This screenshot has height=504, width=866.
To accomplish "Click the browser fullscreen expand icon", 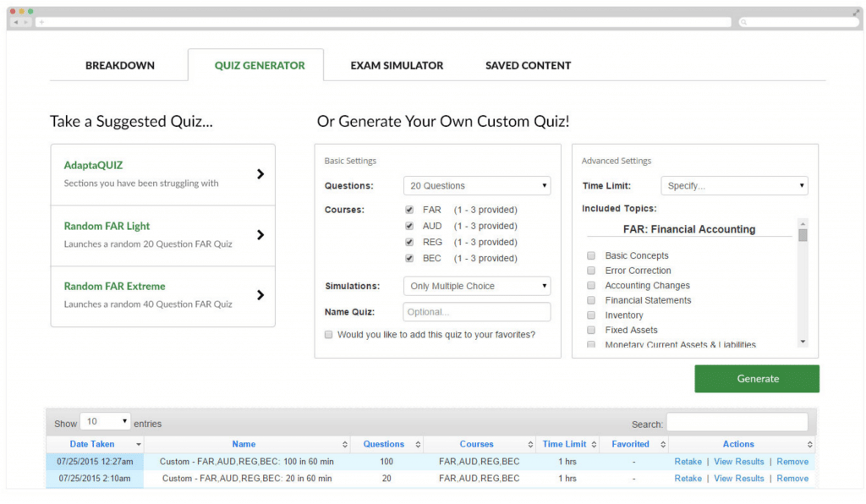I will click(x=856, y=13).
